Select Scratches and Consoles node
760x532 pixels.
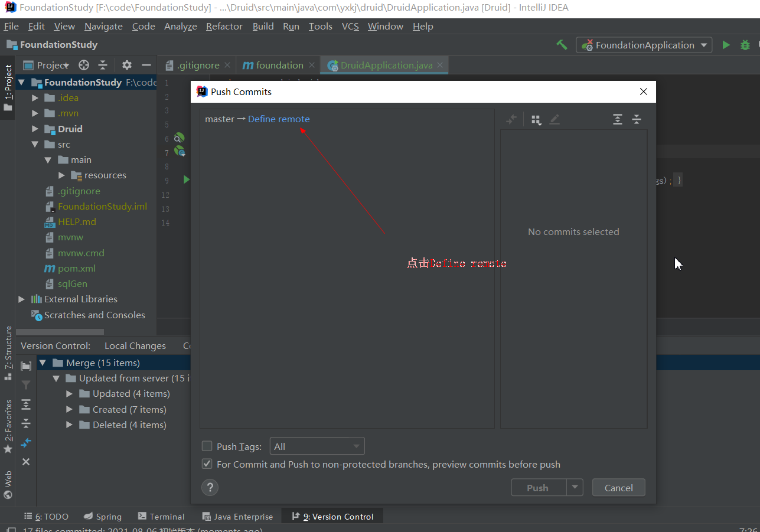click(88, 315)
